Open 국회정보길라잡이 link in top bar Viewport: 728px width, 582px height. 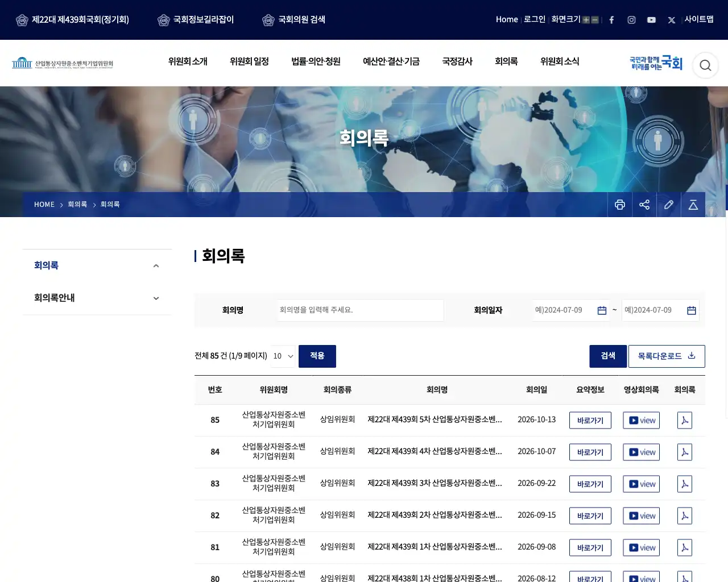point(196,20)
